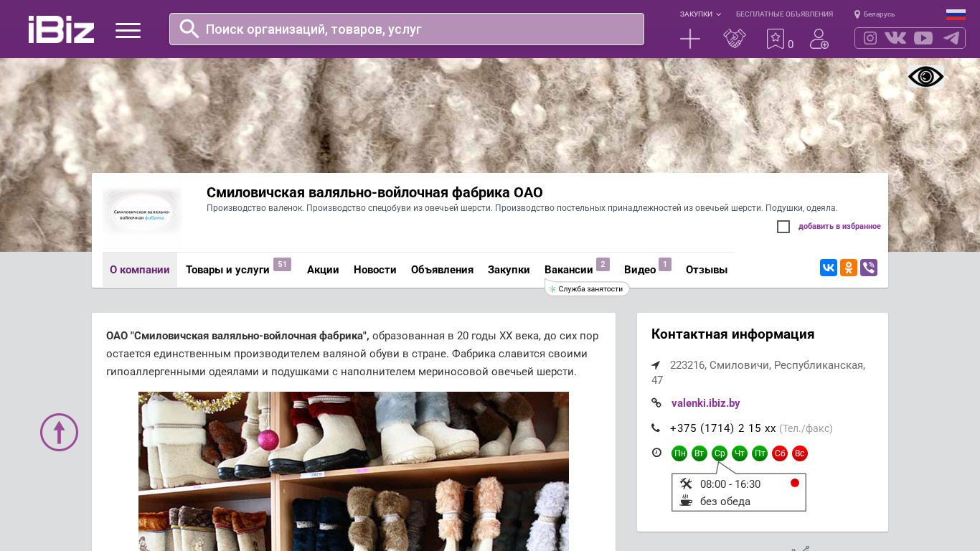This screenshot has width=980, height=551.
Task: Select Thursday (Чт) schedule day
Action: click(740, 453)
